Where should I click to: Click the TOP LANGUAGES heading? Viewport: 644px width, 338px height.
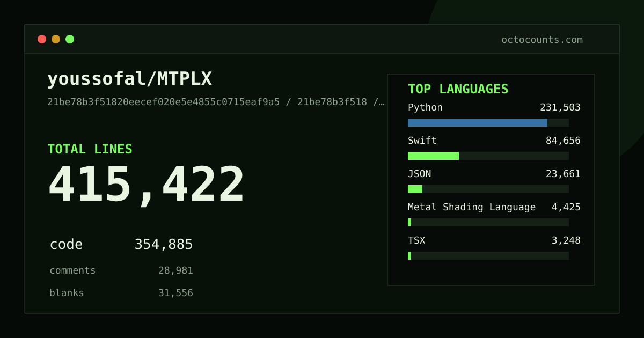(458, 89)
